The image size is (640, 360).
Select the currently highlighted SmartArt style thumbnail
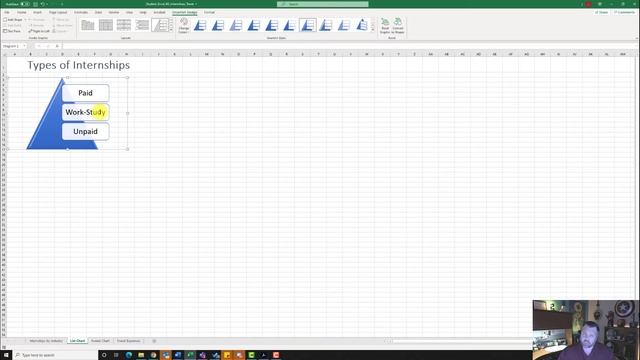307,25
